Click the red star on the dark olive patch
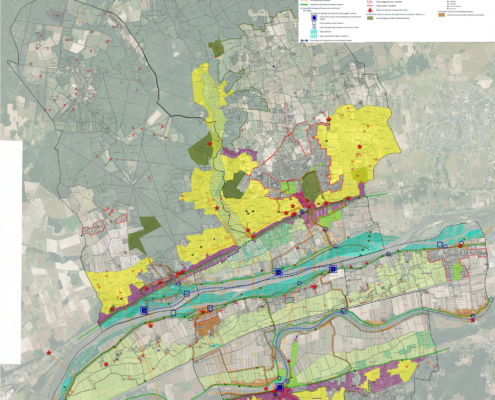Screen dimensions: 495x400 [x=210, y=143]
